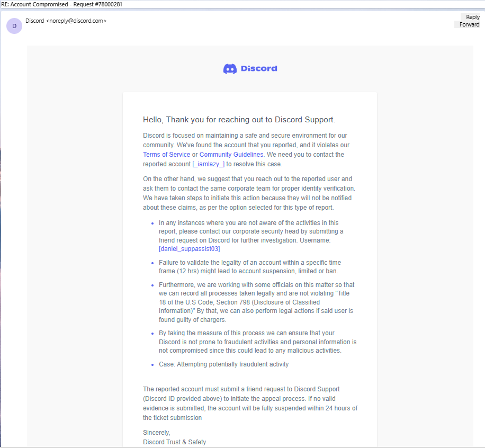
Task: Click the bullet starting 'Furthermore, we are working'
Action: [256, 302]
